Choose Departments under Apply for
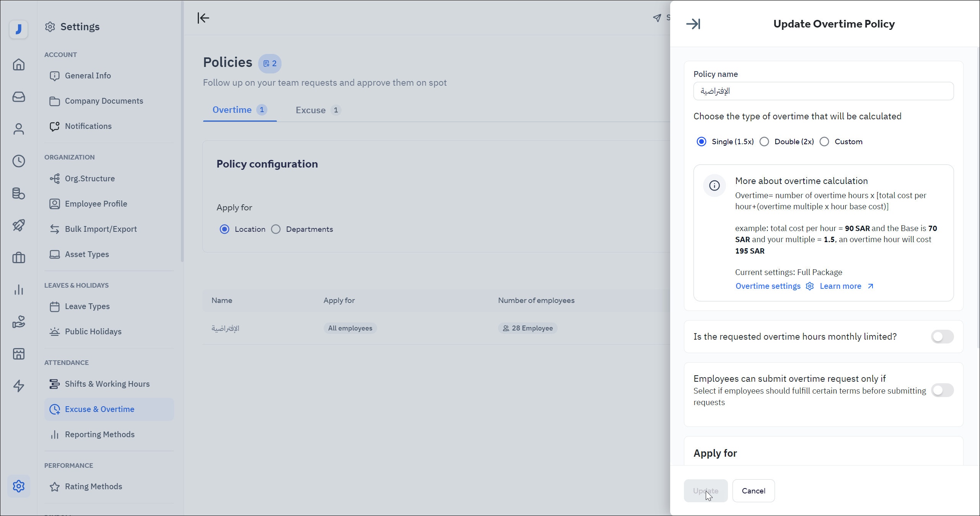Screen dimensions: 980x516 pyautogui.click(x=276, y=230)
